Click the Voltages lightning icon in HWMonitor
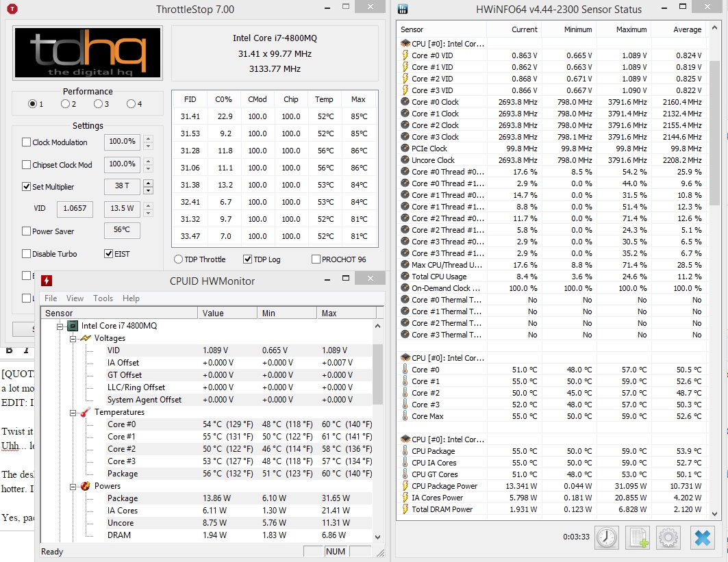728x562 pixels. point(86,338)
